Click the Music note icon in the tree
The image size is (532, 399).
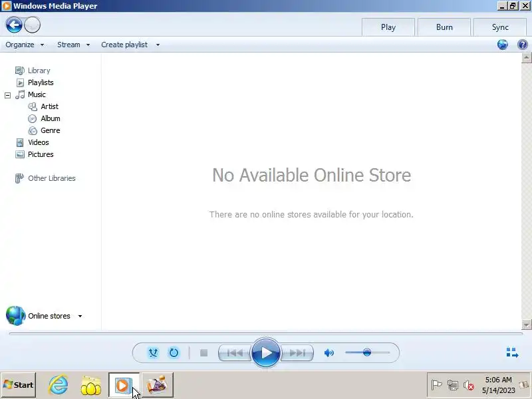20,94
